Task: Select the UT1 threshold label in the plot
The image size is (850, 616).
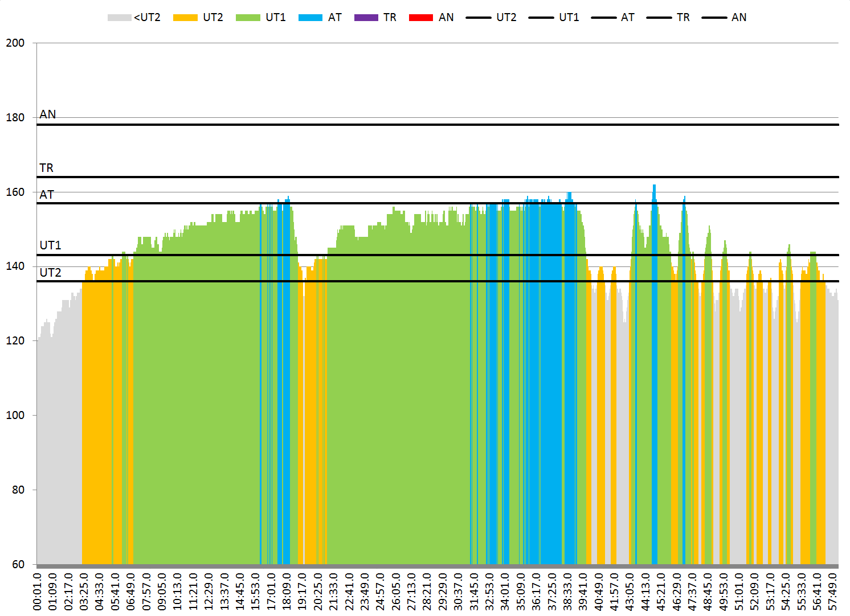Action: click(x=50, y=245)
